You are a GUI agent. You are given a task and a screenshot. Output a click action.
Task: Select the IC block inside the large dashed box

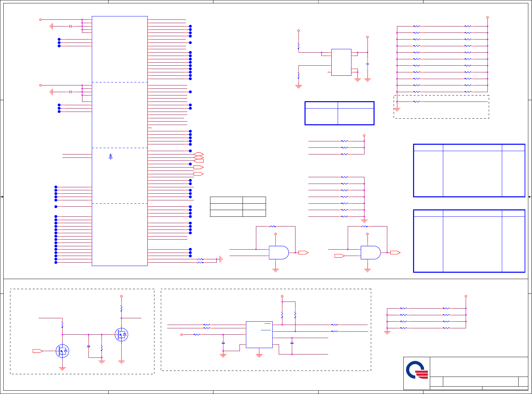point(259,335)
